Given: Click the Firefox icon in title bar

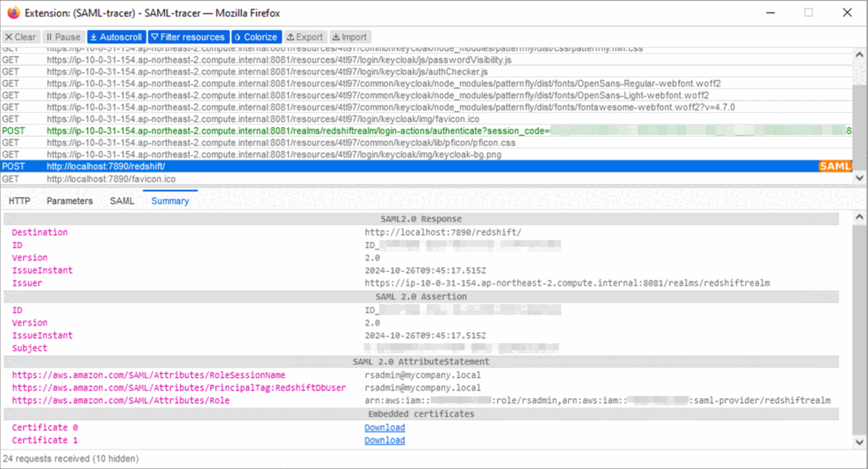Looking at the screenshot, I should pos(13,12).
